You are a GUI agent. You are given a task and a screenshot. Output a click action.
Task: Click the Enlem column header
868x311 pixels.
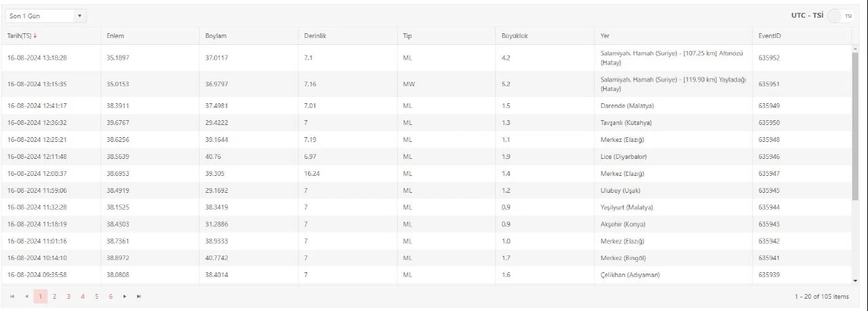pyautogui.click(x=115, y=36)
